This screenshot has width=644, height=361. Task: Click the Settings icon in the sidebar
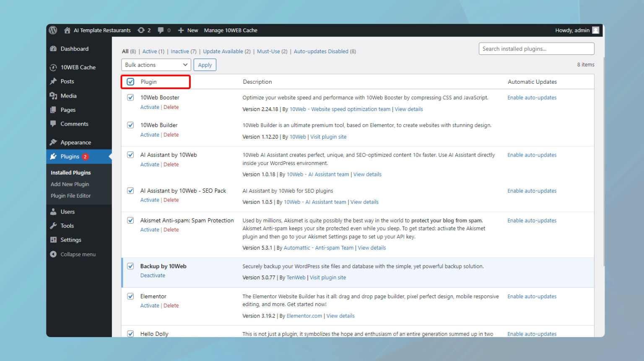[x=54, y=240]
